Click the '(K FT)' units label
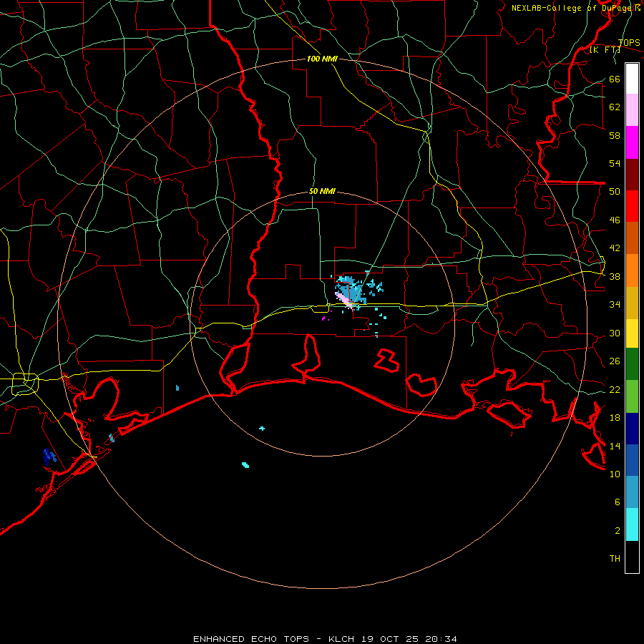The height and width of the screenshot is (644, 644). tap(605, 50)
